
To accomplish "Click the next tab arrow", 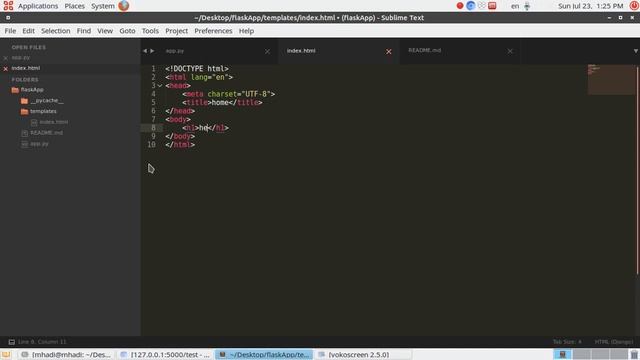I will [x=152, y=51].
